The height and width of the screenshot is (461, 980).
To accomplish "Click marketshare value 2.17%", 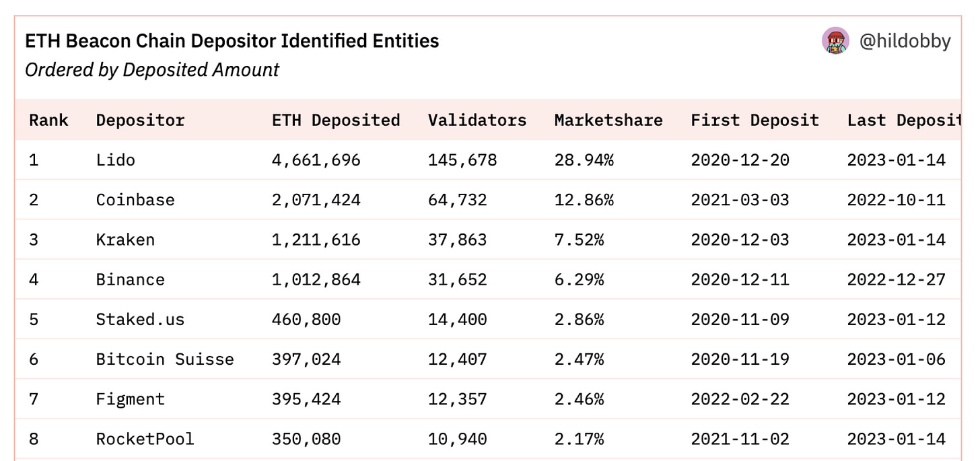I will point(580,439).
